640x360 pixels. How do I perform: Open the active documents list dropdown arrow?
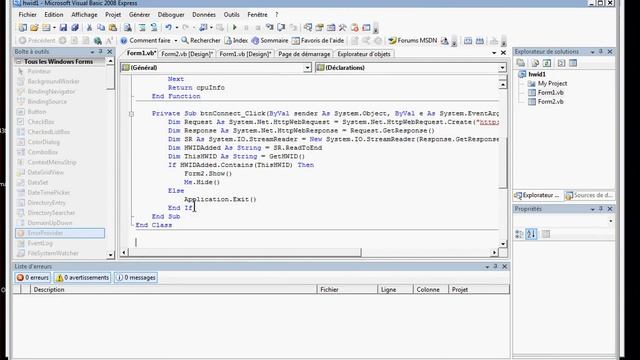[494, 53]
